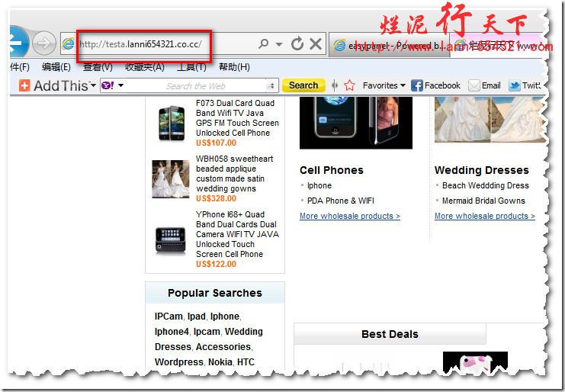
Task: Click the address bar search magnifier icon
Action: [x=263, y=44]
